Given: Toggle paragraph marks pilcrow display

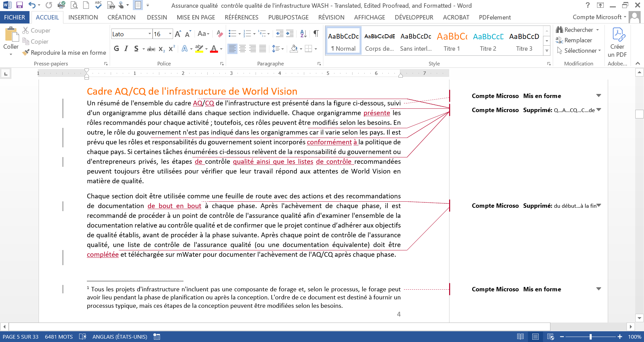Looking at the screenshot, I should 316,34.
